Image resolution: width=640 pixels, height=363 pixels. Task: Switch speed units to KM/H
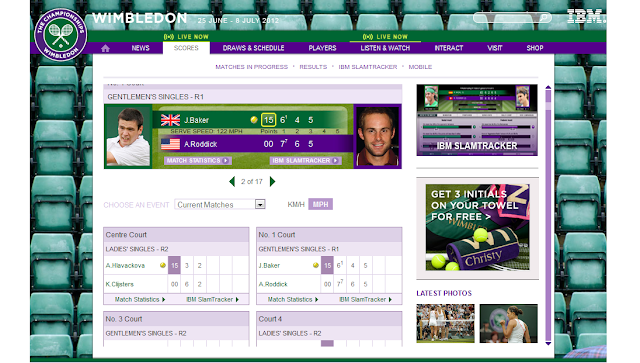(x=296, y=205)
